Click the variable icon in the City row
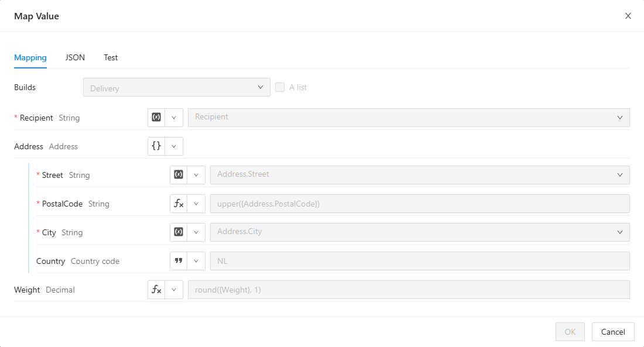The height and width of the screenshot is (347, 644). point(179,232)
